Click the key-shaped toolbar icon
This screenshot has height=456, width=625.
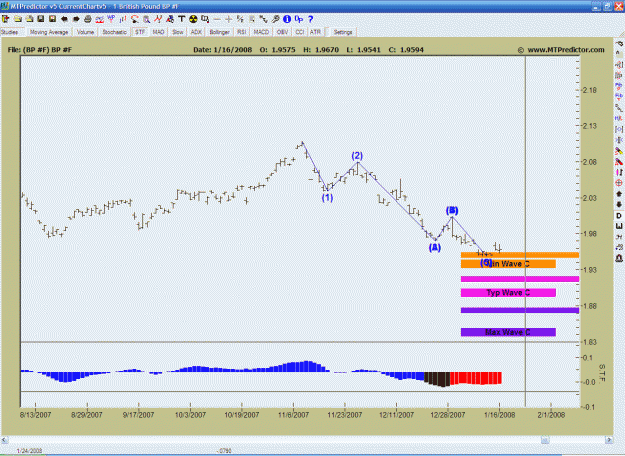coord(275,19)
